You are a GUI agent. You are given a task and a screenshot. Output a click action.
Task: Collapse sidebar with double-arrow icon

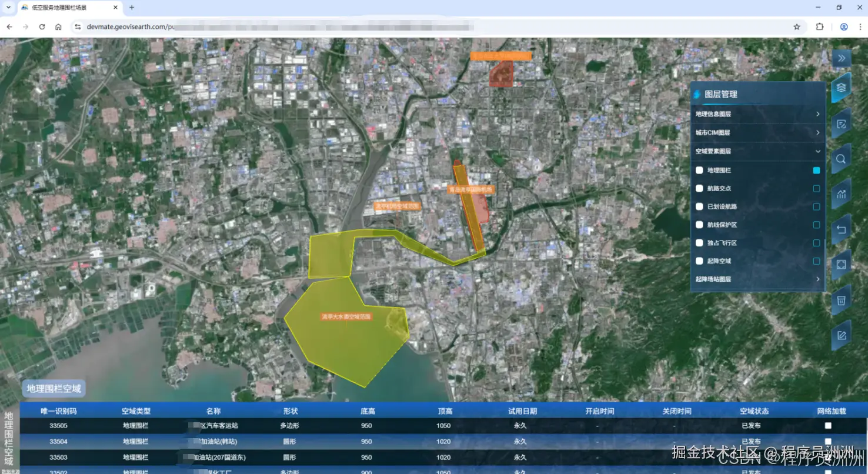click(x=842, y=58)
